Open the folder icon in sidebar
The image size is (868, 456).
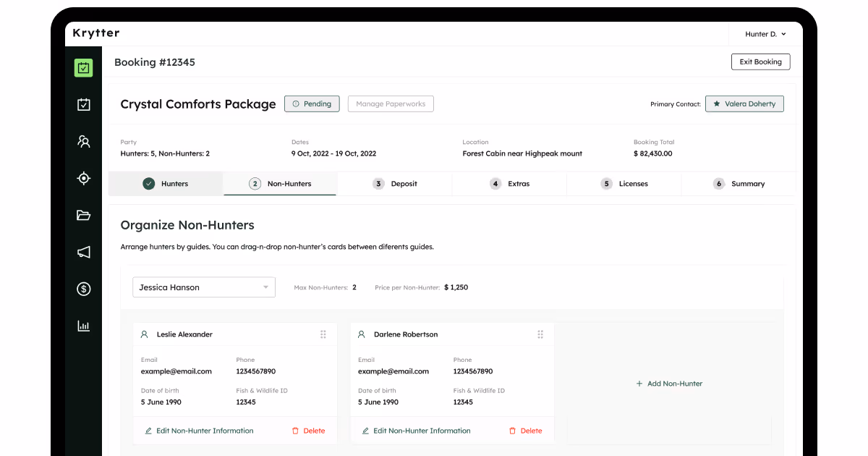point(83,215)
